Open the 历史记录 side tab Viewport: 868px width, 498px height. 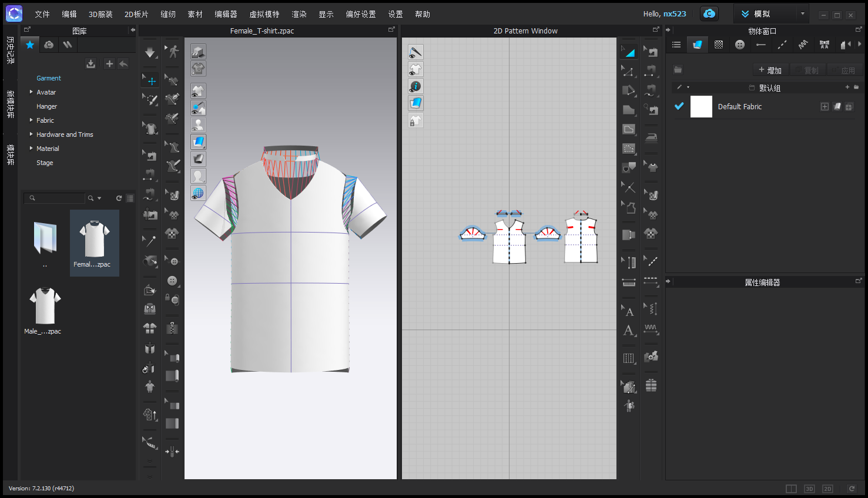[11, 50]
